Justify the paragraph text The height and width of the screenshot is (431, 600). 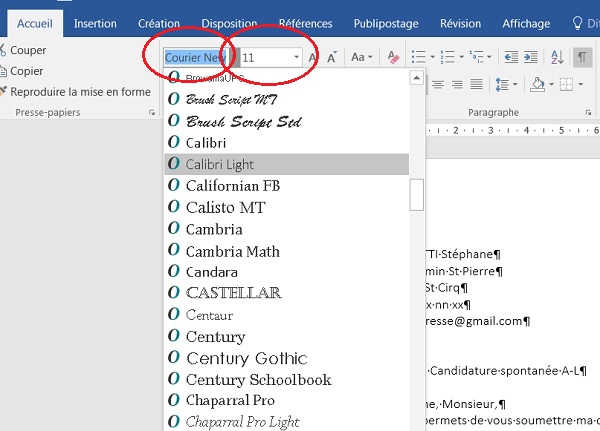[476, 84]
